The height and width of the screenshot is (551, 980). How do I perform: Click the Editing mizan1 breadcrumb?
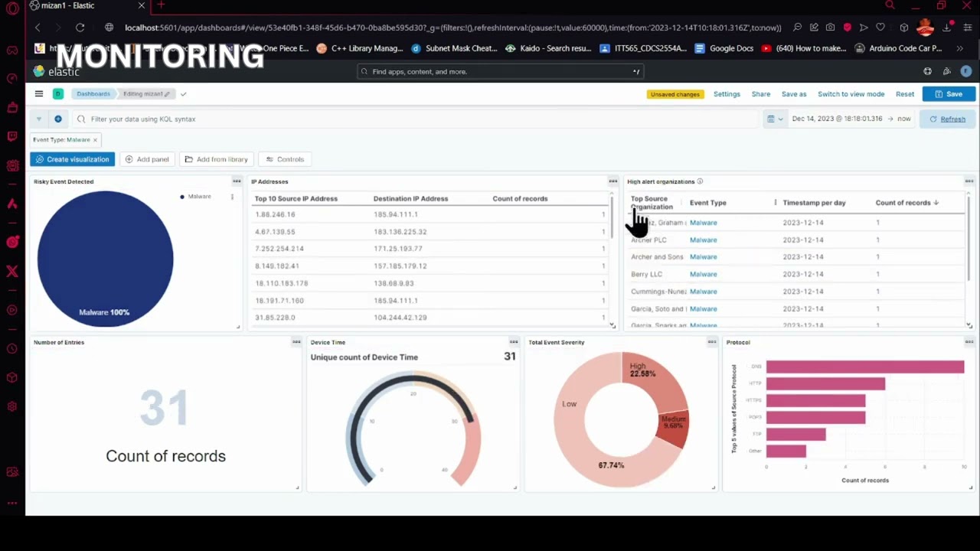[x=145, y=93]
